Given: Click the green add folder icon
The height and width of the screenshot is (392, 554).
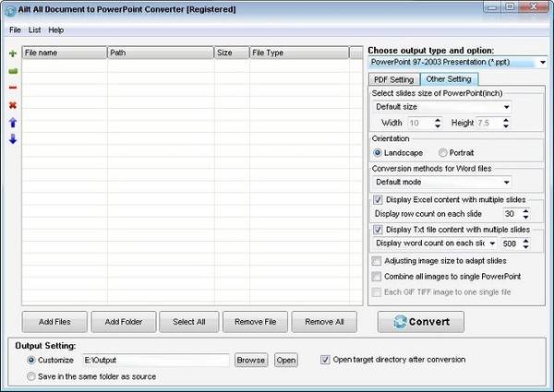Looking at the screenshot, I should pyautogui.click(x=13, y=71).
